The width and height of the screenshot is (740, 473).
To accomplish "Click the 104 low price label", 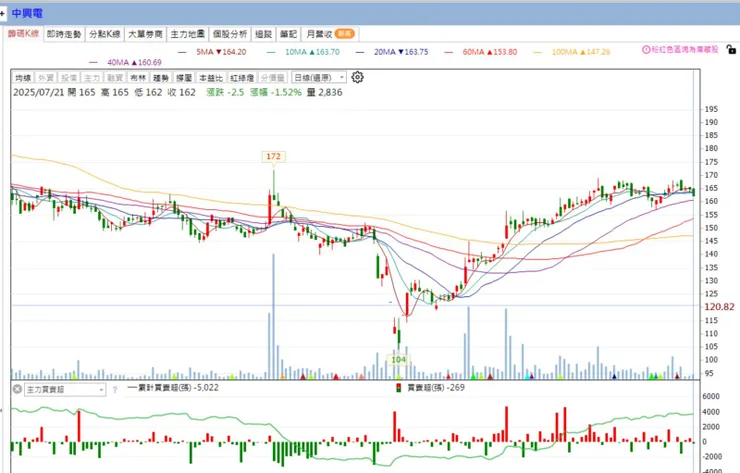I will pos(399,360).
